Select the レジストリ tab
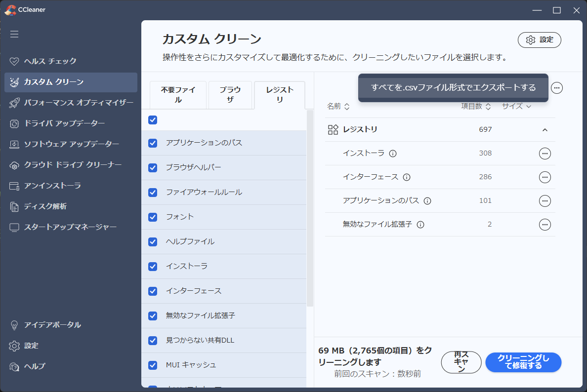This screenshot has height=392, width=587. 280,95
